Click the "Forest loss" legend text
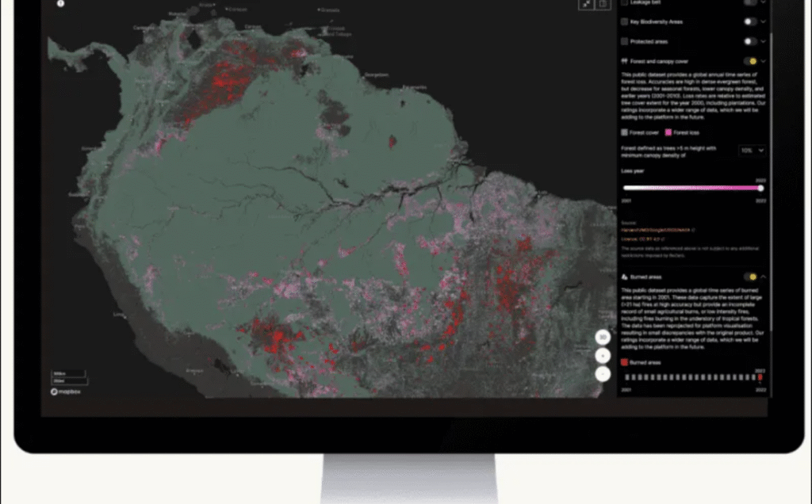 click(x=686, y=132)
